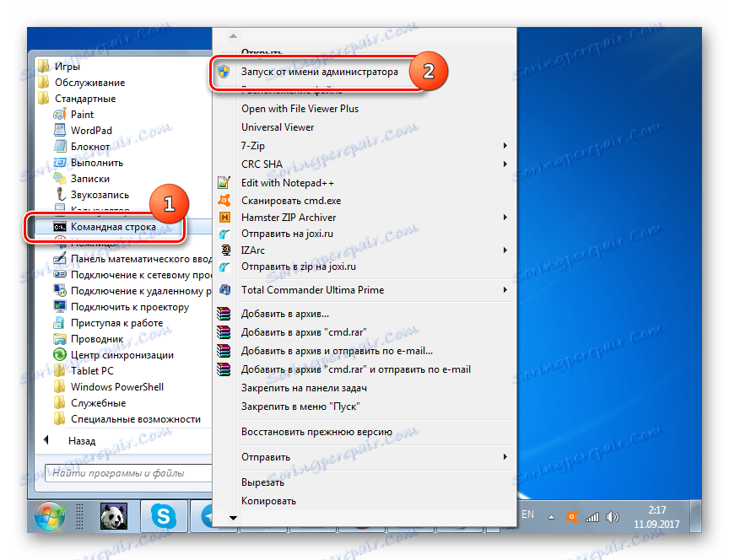Click context menu scroll-down arrow
The image size is (729, 560).
click(x=234, y=518)
